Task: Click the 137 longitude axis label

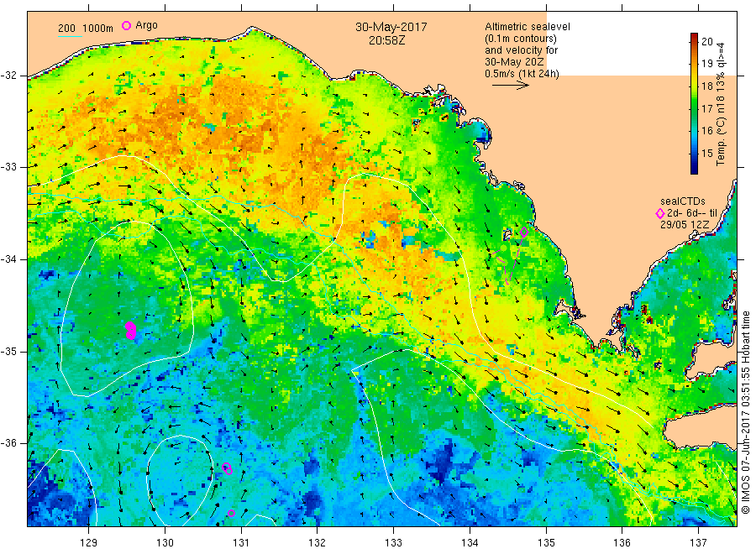Action: 699,543
